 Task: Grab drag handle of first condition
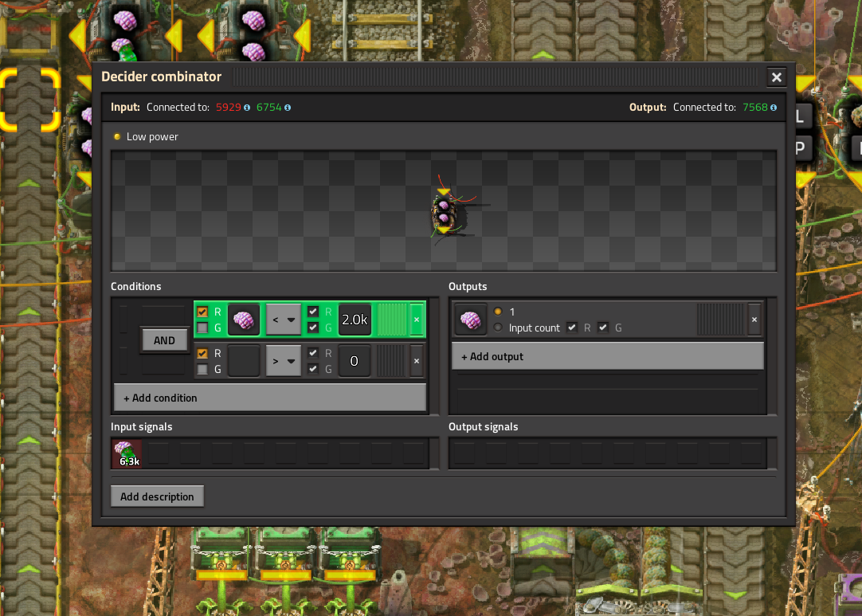point(392,320)
